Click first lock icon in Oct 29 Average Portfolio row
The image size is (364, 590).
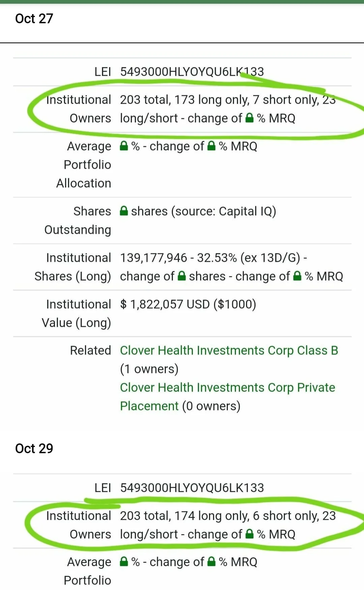(x=124, y=562)
